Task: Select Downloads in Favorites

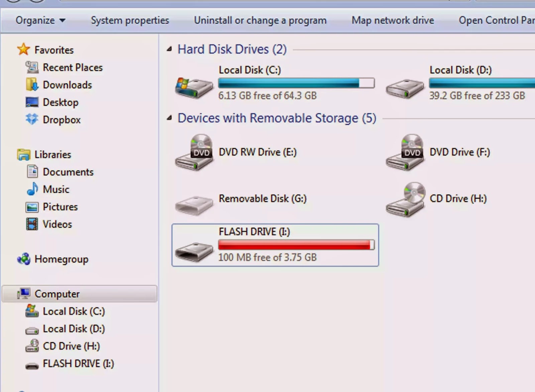Action: pos(67,85)
